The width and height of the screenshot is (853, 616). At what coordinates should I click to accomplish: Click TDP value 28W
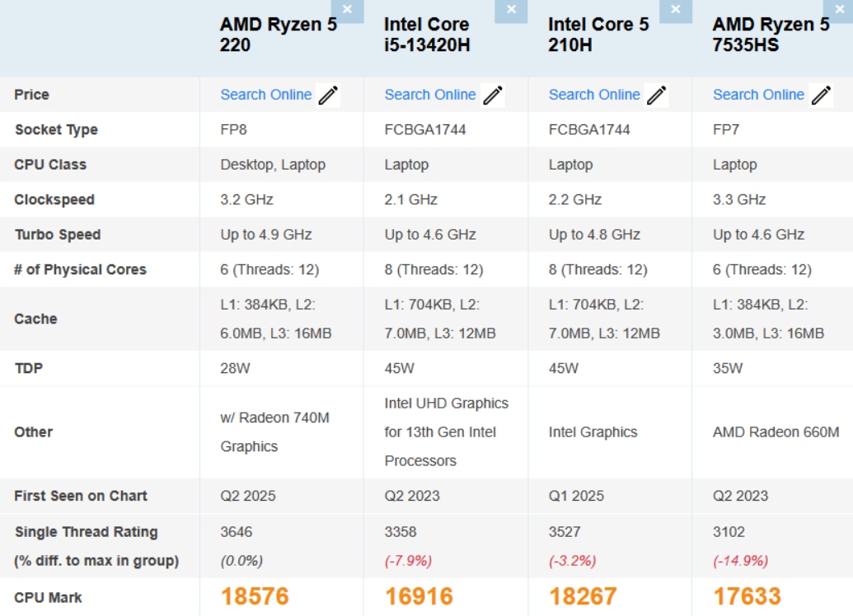pyautogui.click(x=235, y=369)
